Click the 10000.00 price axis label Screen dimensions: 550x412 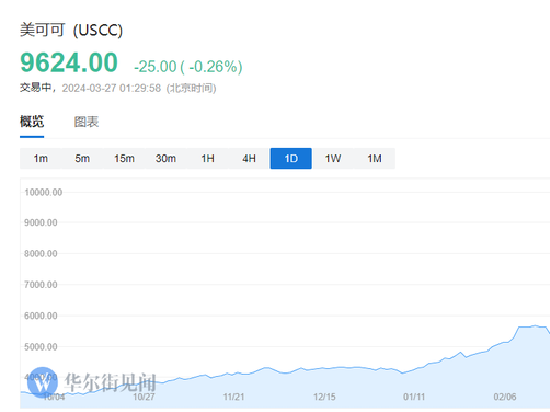point(43,192)
